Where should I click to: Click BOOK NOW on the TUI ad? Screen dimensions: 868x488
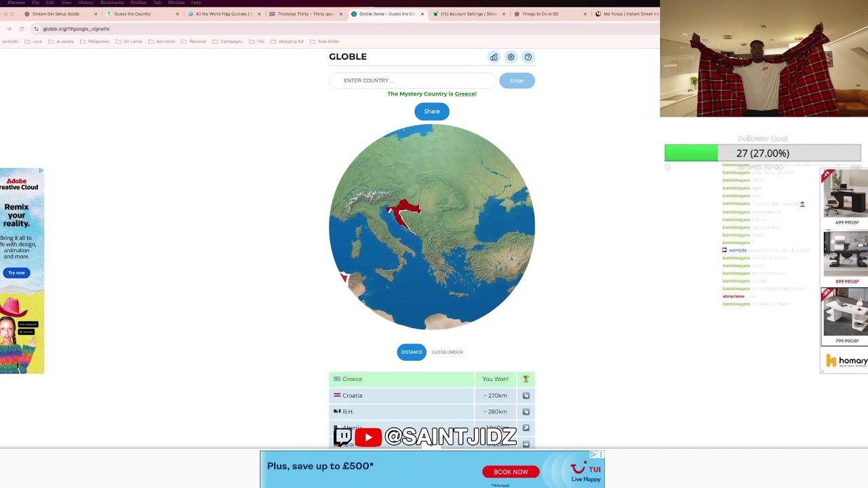click(511, 472)
